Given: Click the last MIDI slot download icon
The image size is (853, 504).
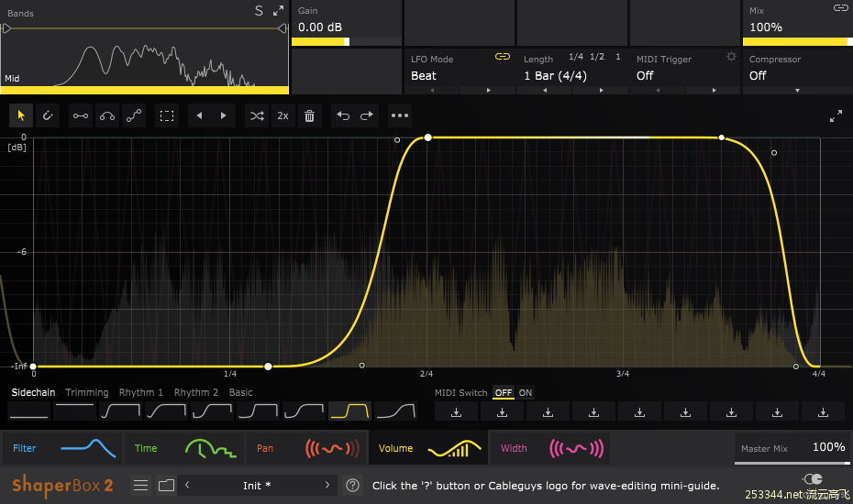Looking at the screenshot, I should point(823,412).
